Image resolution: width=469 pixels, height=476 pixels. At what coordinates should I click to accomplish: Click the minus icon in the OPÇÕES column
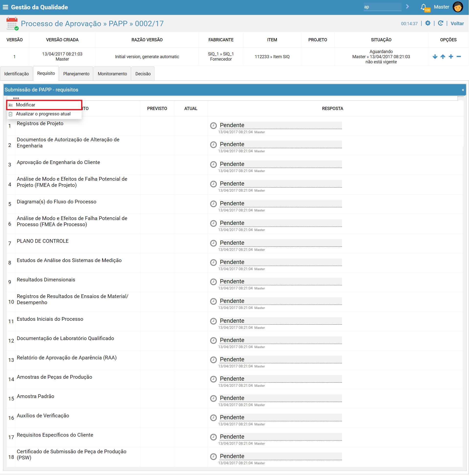pyautogui.click(x=459, y=57)
